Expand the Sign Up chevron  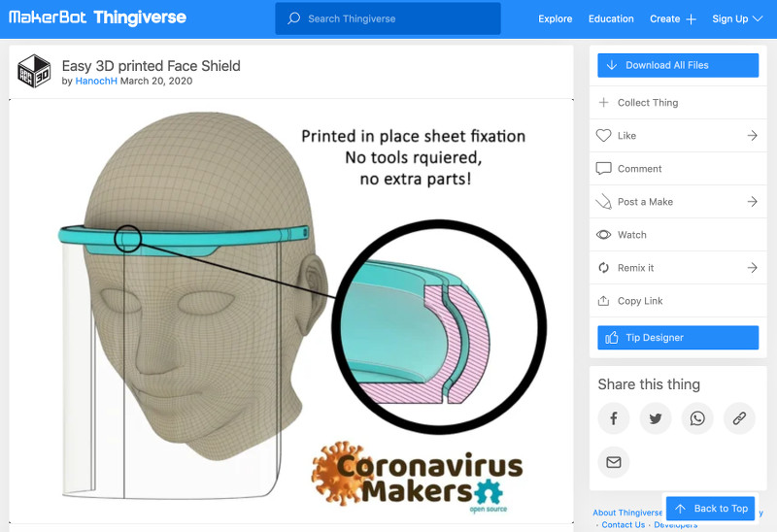[x=758, y=18]
